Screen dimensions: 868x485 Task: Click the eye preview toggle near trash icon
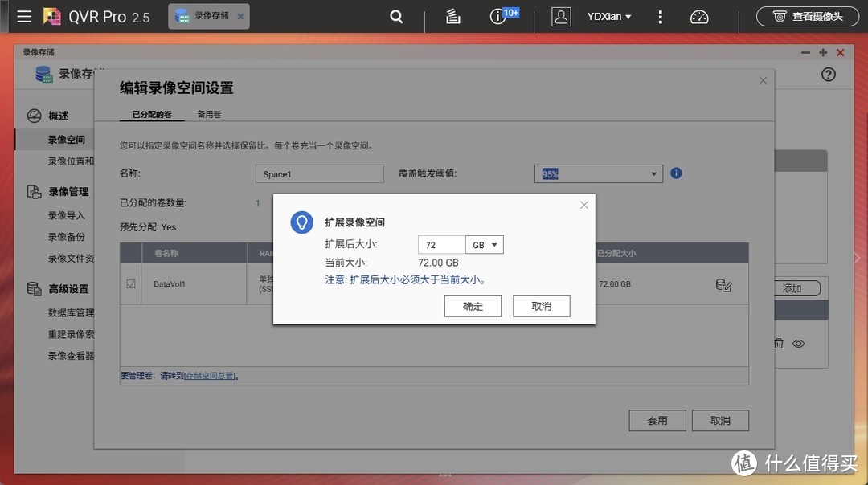tap(798, 343)
